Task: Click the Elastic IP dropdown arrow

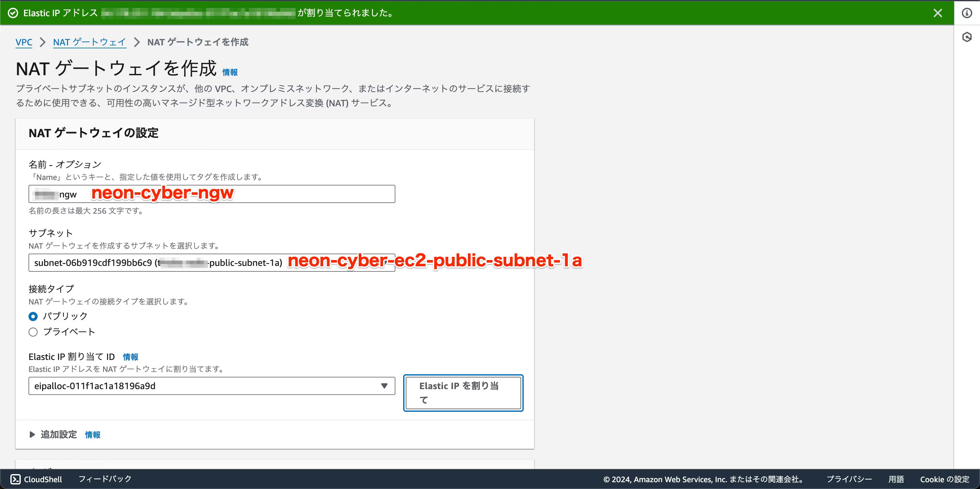Action: 384,386
